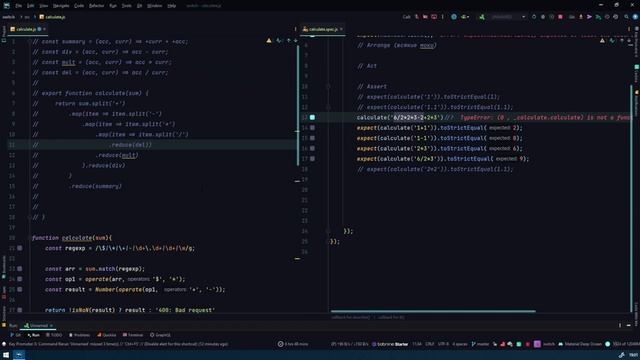This screenshot has width=640, height=360.
Task: Click the green run configuration icon
Action: [x=482, y=17]
